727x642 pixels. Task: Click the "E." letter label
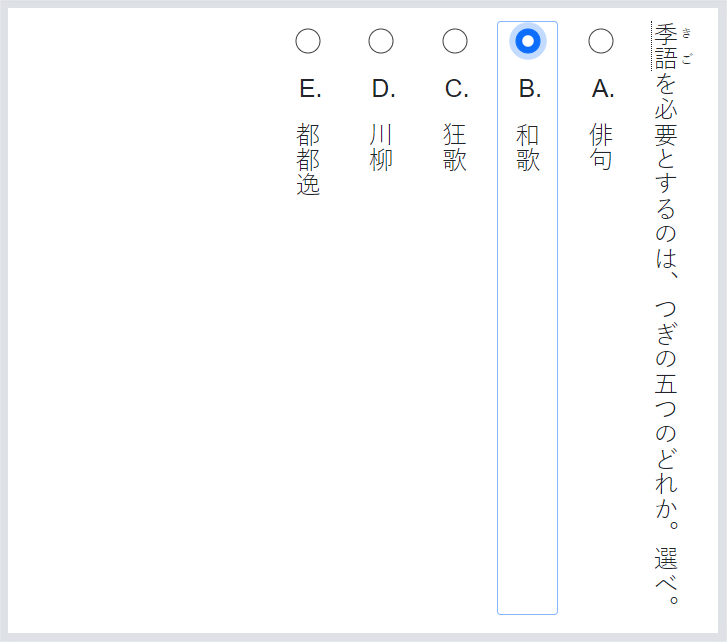(310, 89)
